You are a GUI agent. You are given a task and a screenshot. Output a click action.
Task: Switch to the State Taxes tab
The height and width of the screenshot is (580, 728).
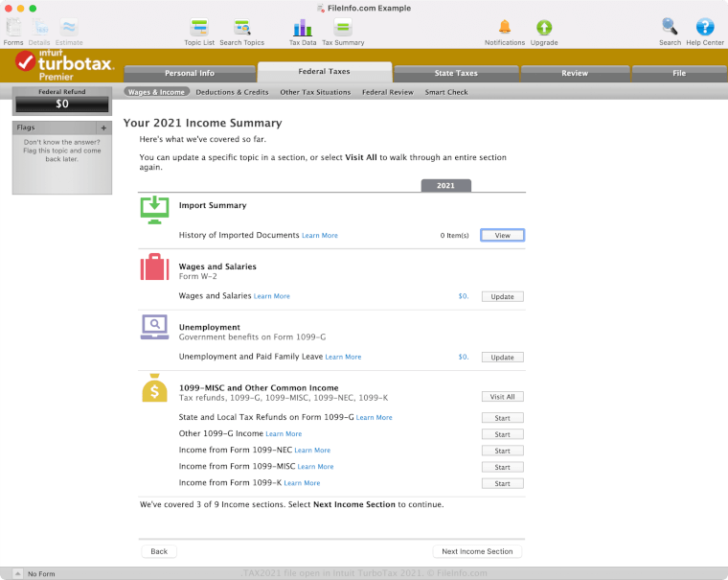click(x=455, y=73)
